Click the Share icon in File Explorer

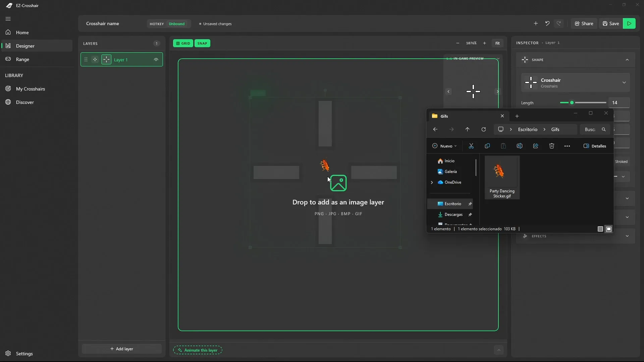pos(536,146)
